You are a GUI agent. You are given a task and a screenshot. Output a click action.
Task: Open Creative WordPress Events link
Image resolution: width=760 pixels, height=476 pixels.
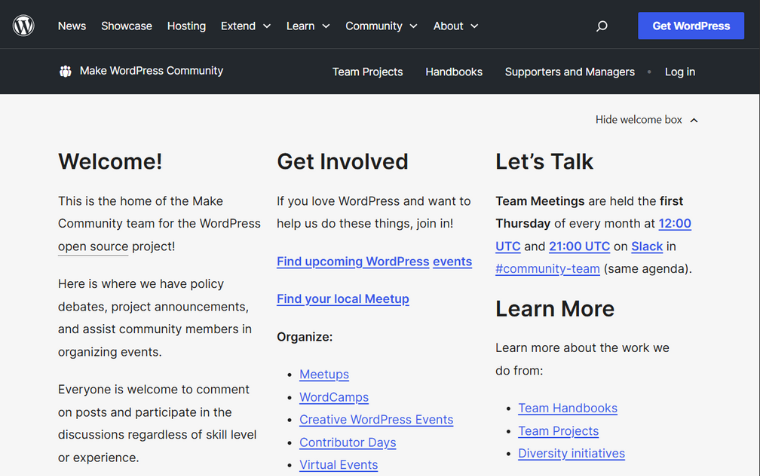click(x=376, y=419)
